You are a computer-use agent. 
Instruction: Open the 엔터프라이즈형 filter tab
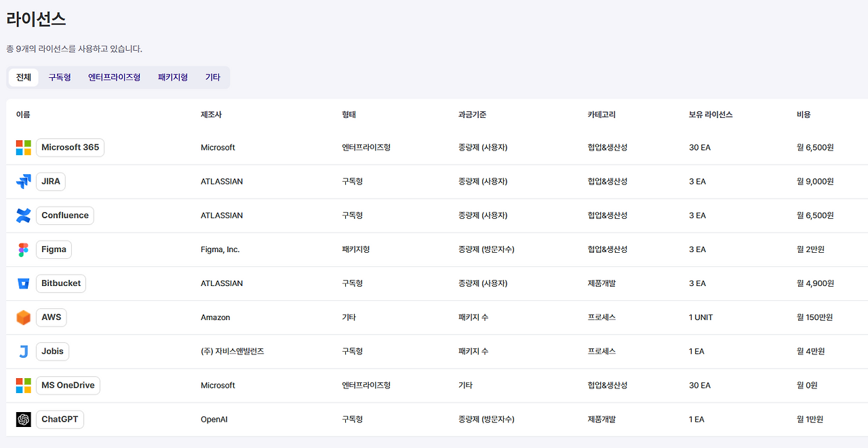tap(114, 77)
